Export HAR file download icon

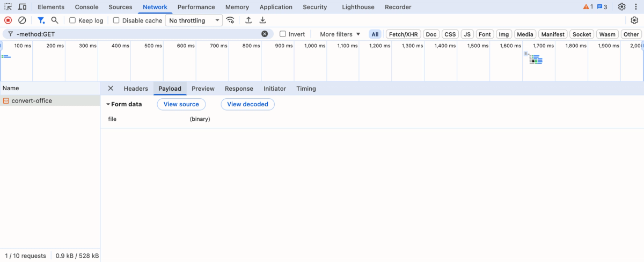tap(262, 20)
